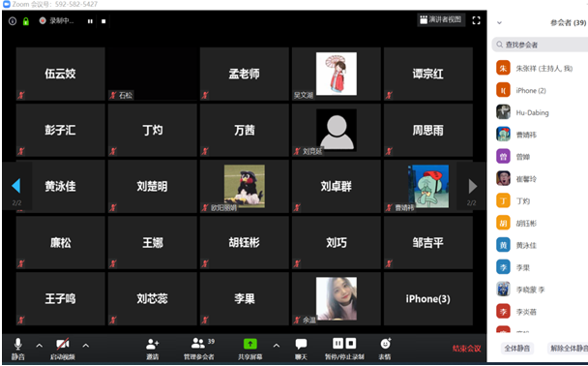Stop recording using top bar square

103,21
